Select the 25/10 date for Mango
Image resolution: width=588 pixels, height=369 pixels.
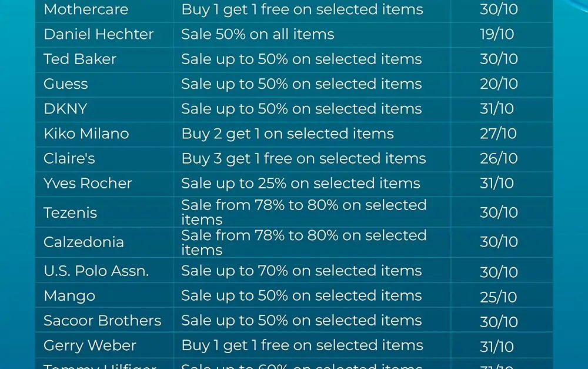[499, 297]
